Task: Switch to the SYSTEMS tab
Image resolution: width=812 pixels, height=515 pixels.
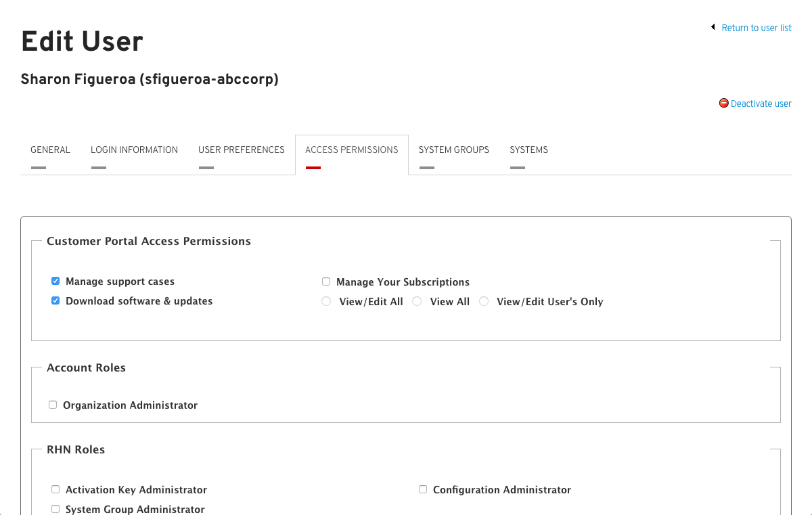Action: (x=528, y=150)
